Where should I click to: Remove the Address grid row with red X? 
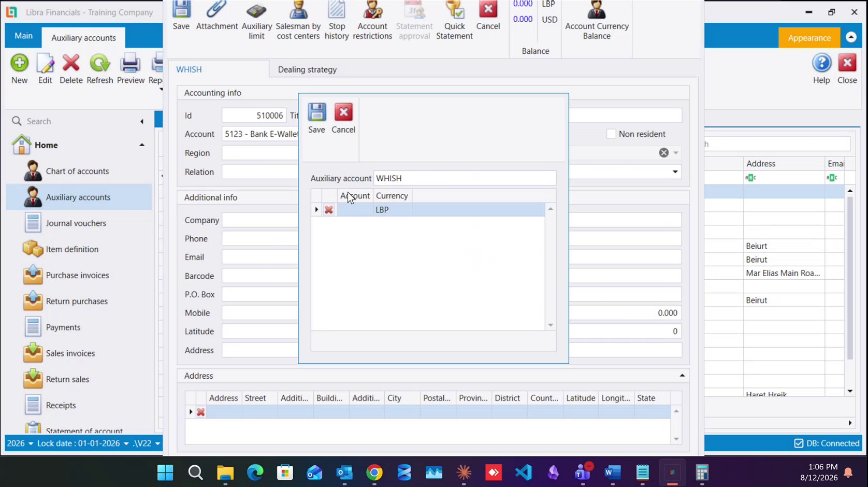pos(200,412)
